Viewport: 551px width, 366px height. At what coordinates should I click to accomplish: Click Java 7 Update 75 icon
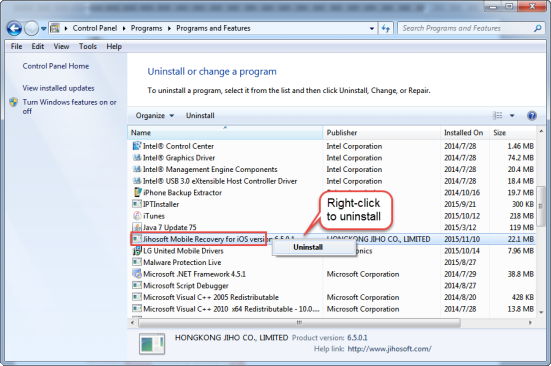click(137, 227)
